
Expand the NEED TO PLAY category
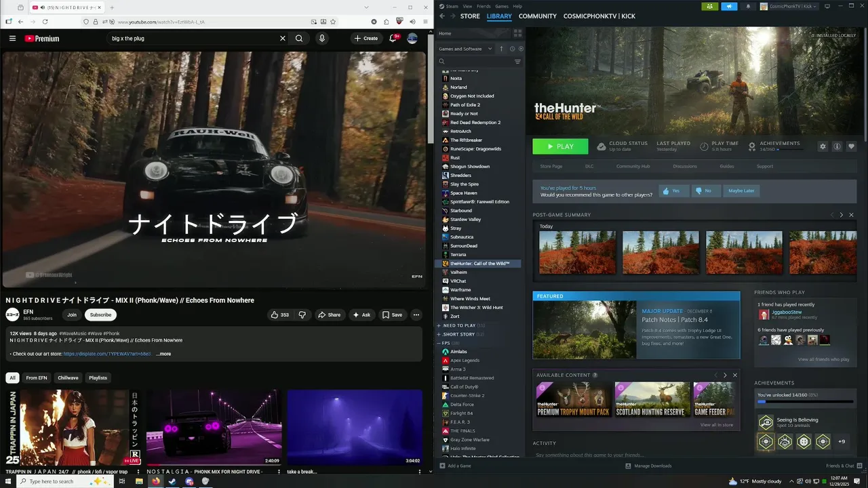439,325
